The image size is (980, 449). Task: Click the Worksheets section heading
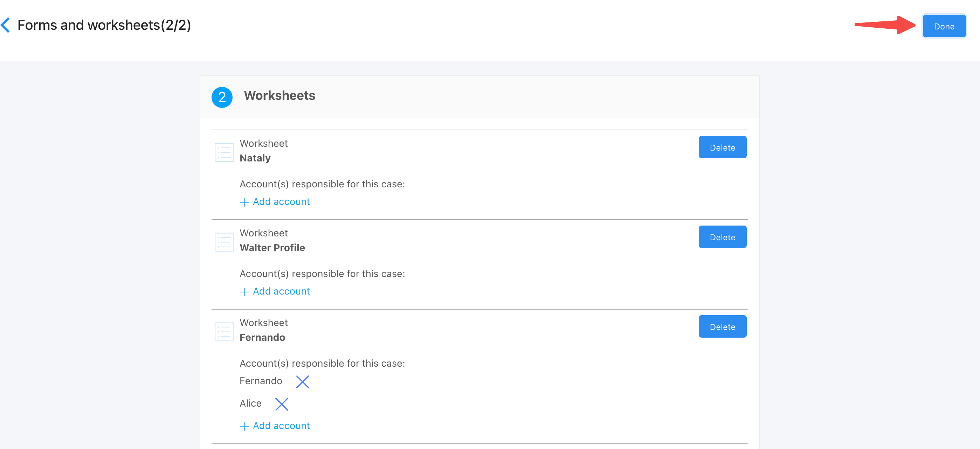point(279,96)
